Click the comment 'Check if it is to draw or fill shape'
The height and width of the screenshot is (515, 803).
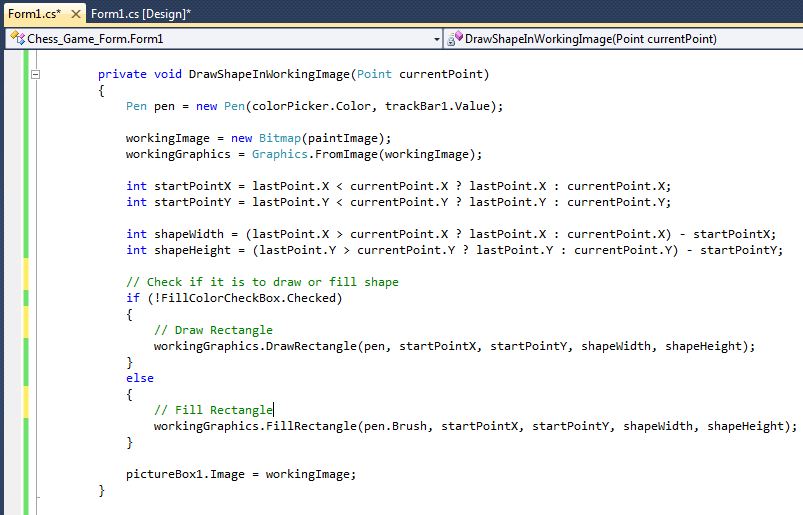tap(262, 282)
